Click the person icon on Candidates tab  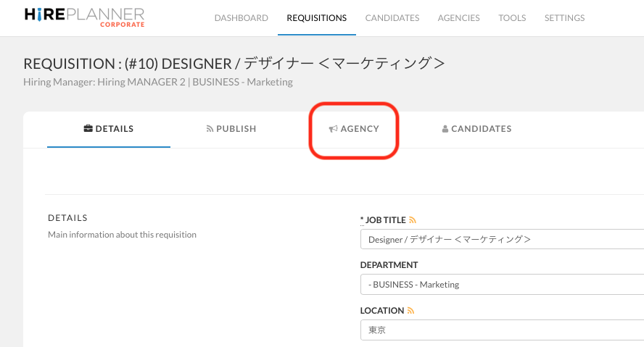click(x=445, y=129)
